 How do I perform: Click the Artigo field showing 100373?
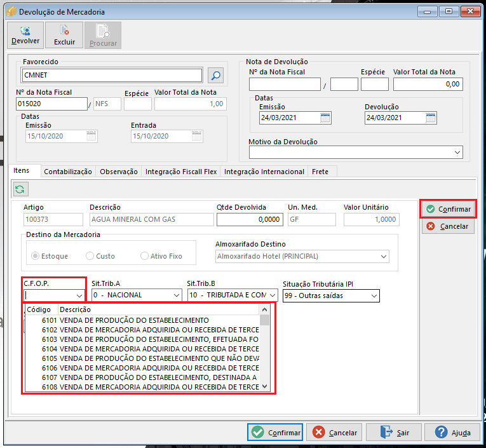click(53, 219)
